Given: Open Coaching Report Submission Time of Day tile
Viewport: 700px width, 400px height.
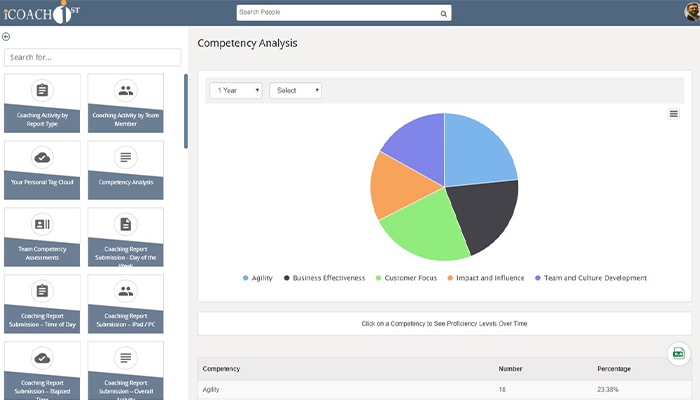Looking at the screenshot, I should (x=42, y=303).
